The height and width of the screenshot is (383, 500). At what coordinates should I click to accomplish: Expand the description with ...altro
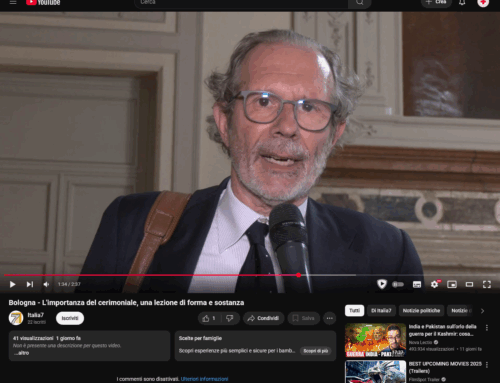click(x=22, y=353)
